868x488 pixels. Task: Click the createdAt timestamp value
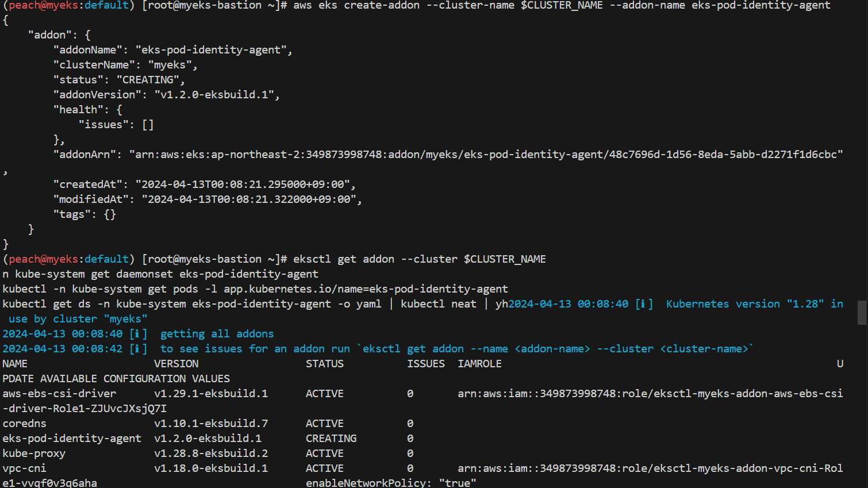pyautogui.click(x=242, y=185)
